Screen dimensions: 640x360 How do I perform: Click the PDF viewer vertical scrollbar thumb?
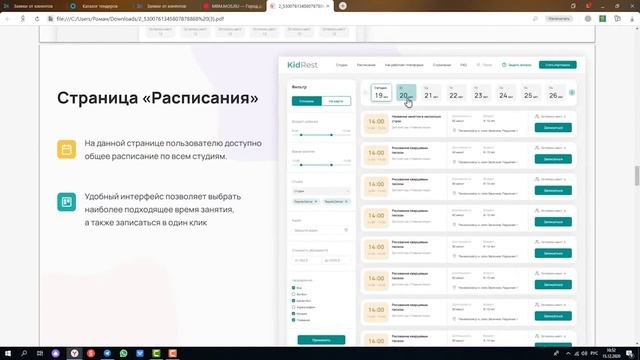(636, 176)
